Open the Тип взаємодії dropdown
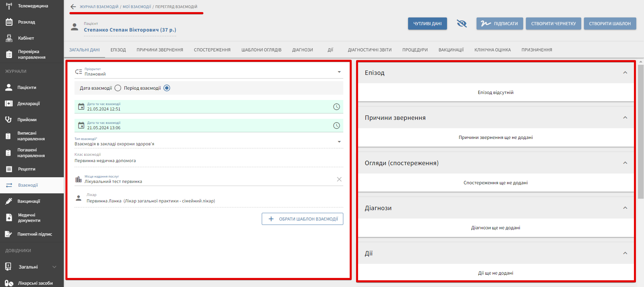644x287 pixels. coord(339,142)
